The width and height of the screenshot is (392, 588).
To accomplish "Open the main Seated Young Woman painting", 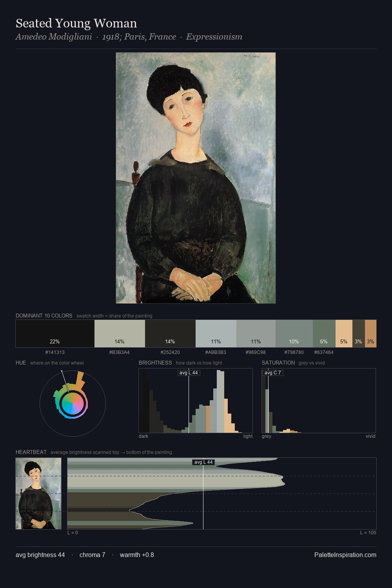I will [196, 178].
